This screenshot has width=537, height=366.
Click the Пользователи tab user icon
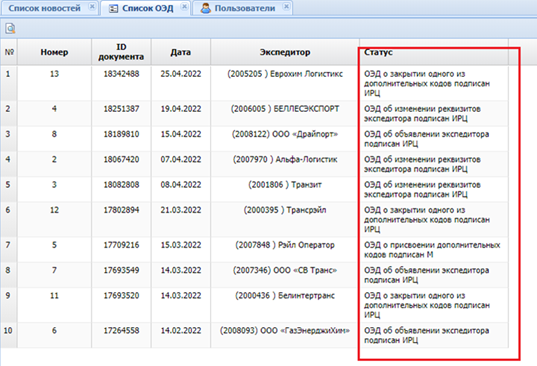(x=205, y=8)
